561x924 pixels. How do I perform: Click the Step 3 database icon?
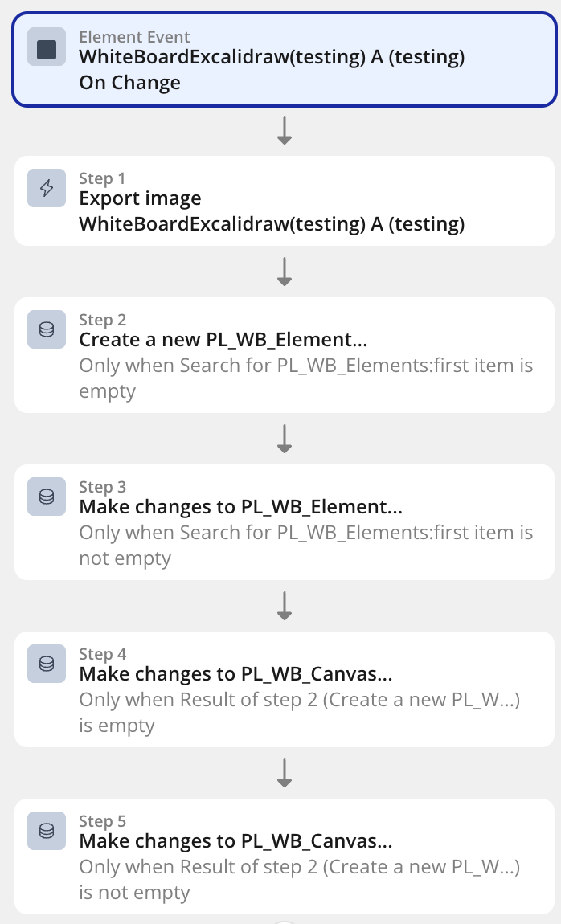point(47,497)
